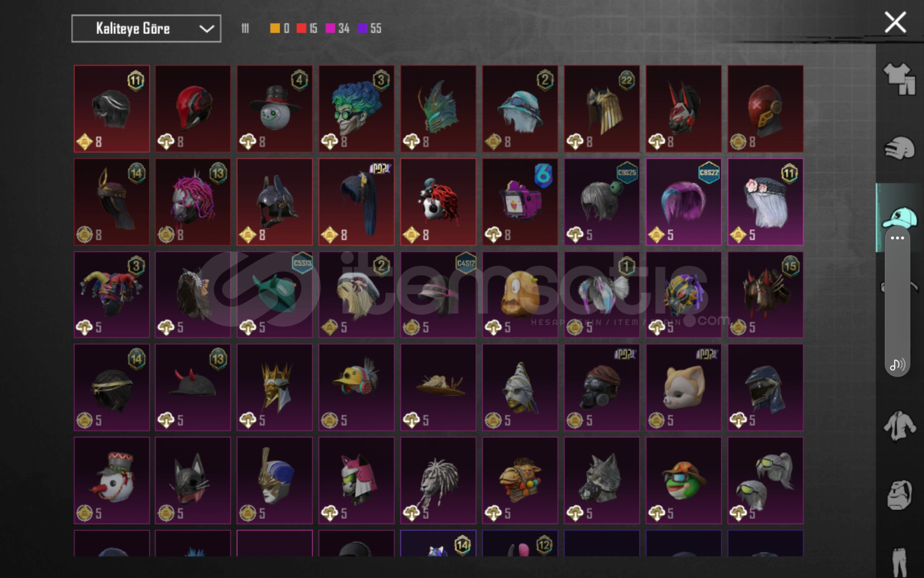Image resolution: width=924 pixels, height=578 pixels.
Task: Filter by purple quality count 55
Action: (x=369, y=28)
